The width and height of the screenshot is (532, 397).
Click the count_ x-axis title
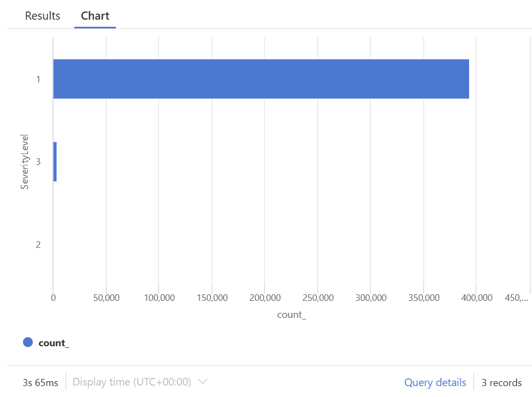(291, 315)
